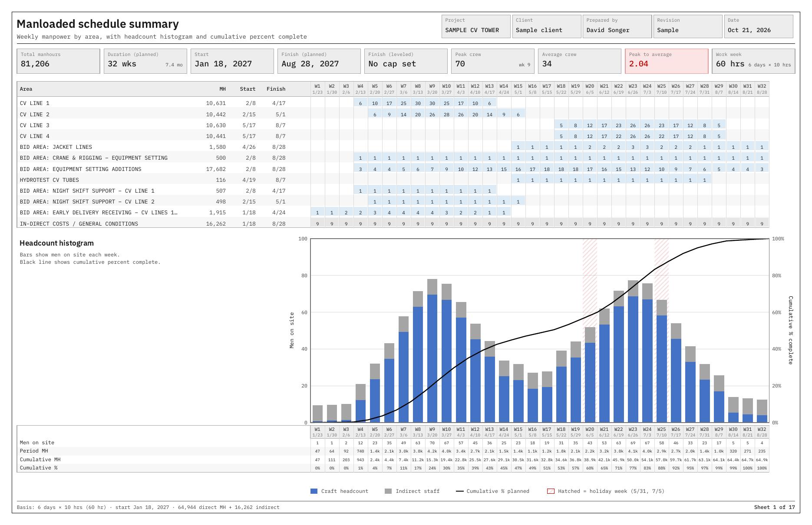Screen dimensions: 812x525
Task: Select the BID AREA: JACKET LINES row label
Action: tap(56, 147)
